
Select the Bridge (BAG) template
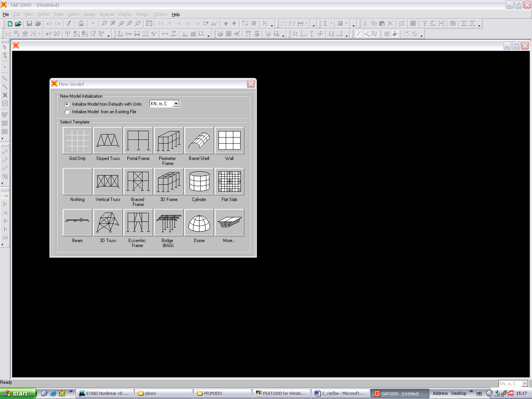click(x=169, y=223)
